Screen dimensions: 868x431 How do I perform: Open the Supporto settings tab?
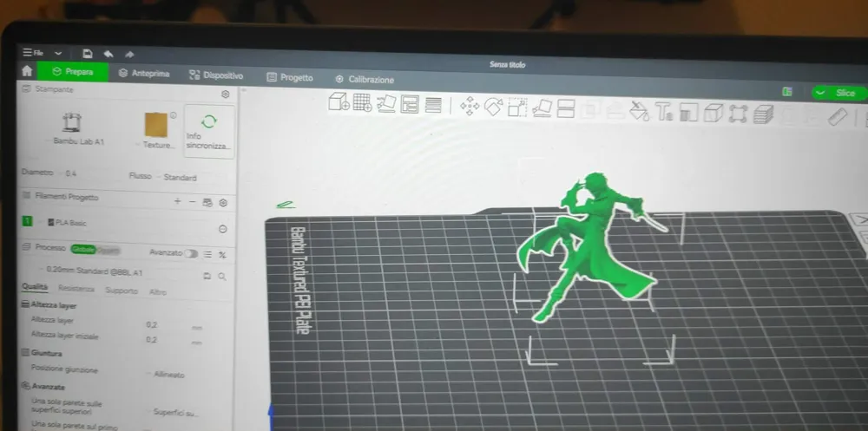click(122, 290)
